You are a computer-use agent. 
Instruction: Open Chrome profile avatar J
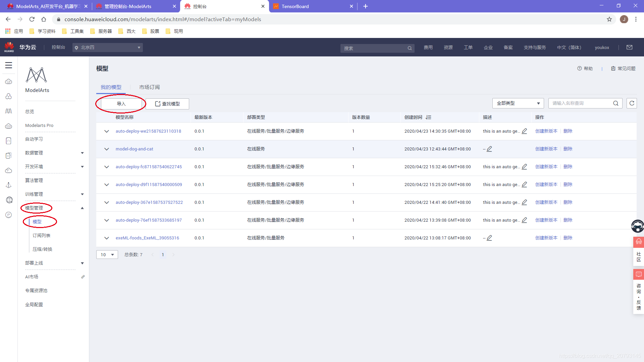(624, 19)
